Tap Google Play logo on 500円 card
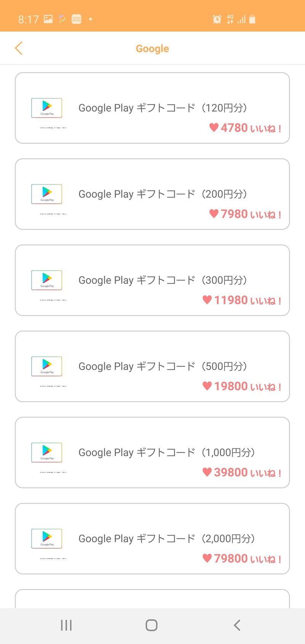Image resolution: width=305 pixels, height=644 pixels. 47,367
